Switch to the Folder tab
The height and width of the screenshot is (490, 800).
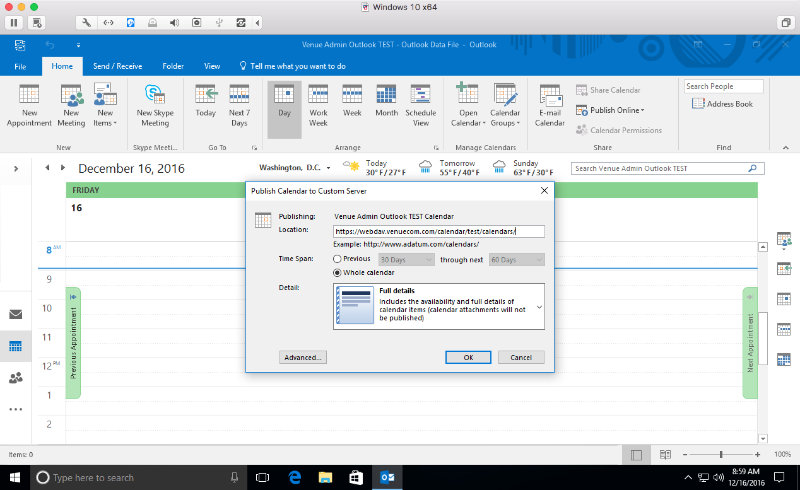tap(173, 66)
